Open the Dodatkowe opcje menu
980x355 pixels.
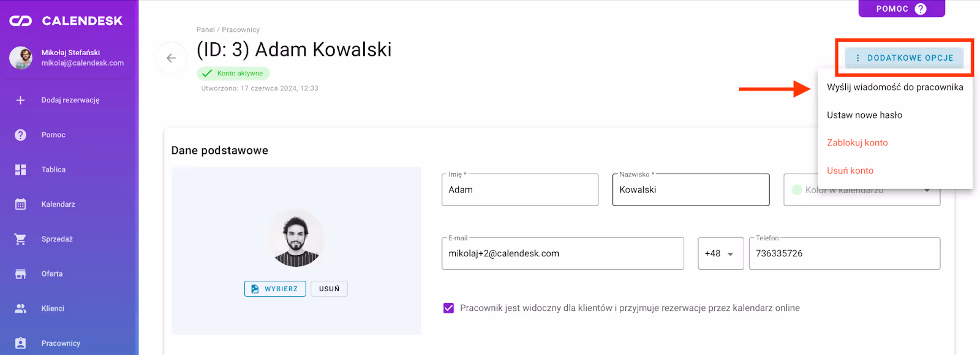905,57
